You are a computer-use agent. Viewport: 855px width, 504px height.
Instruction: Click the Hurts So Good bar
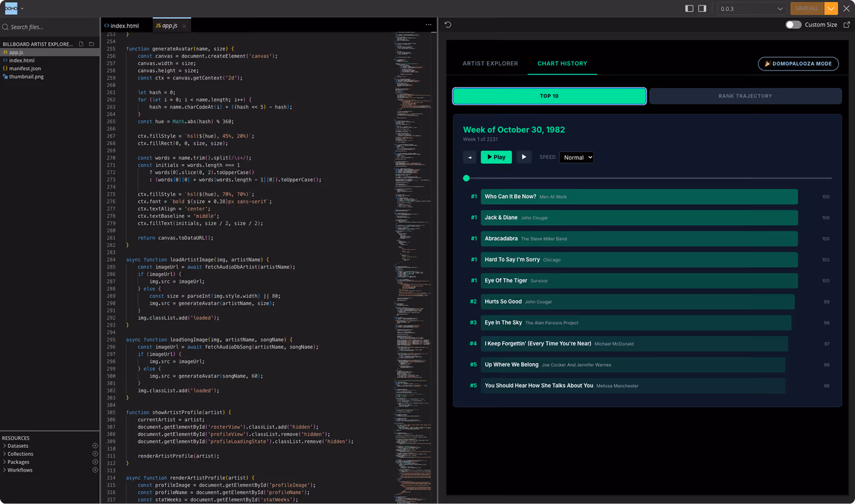point(637,302)
